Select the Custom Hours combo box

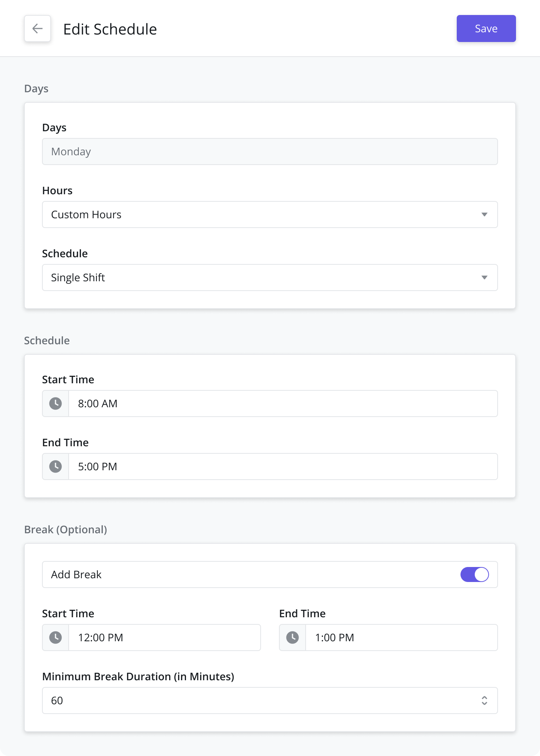point(270,214)
